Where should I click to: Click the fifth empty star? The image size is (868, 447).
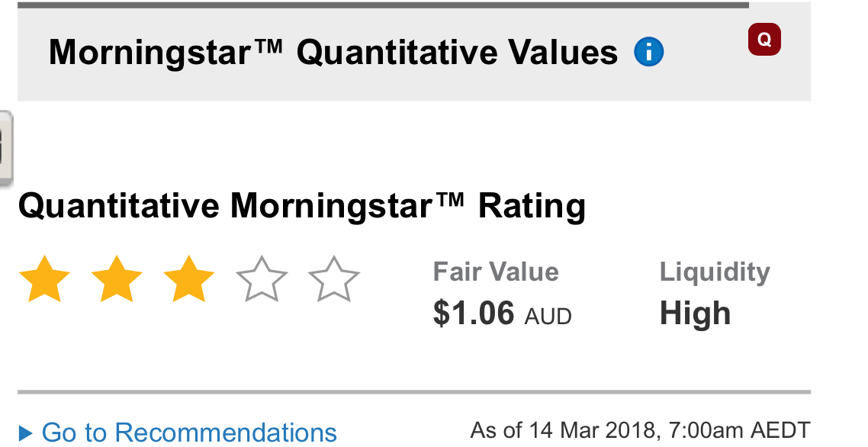[334, 279]
